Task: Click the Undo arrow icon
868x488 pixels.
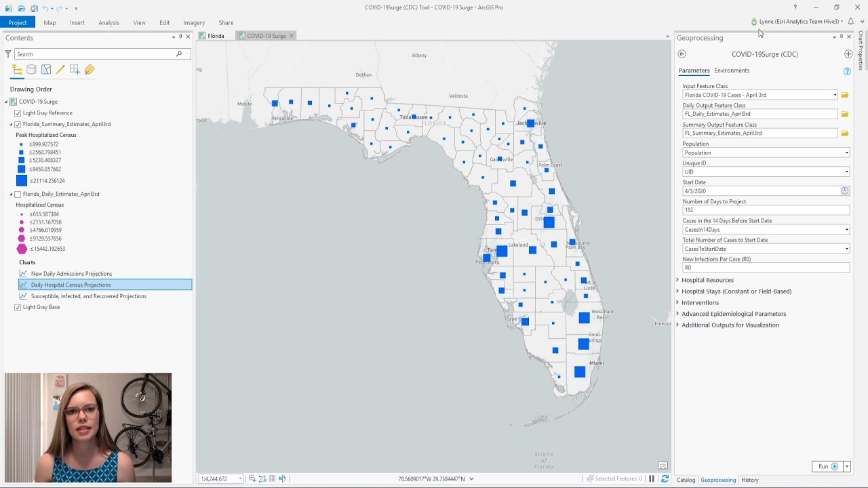Action: pos(45,7)
